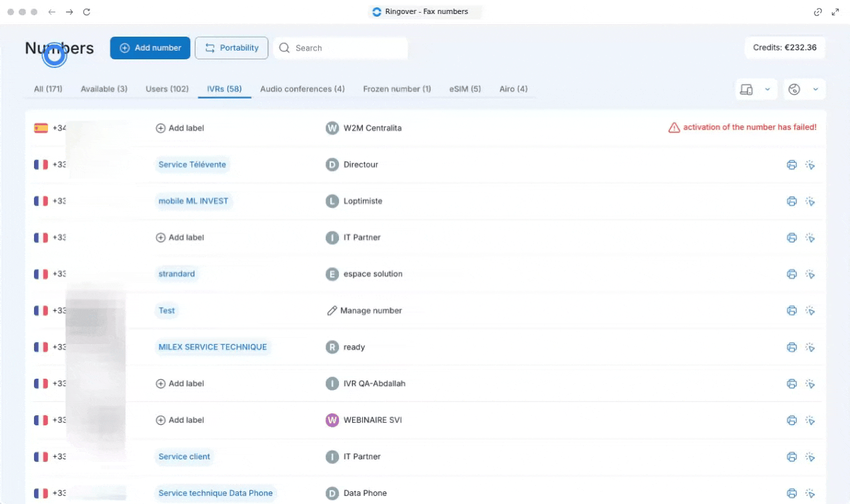Click the fax printer icon in IVR QA-Abdallah row
The height and width of the screenshot is (504, 850).
(x=792, y=384)
